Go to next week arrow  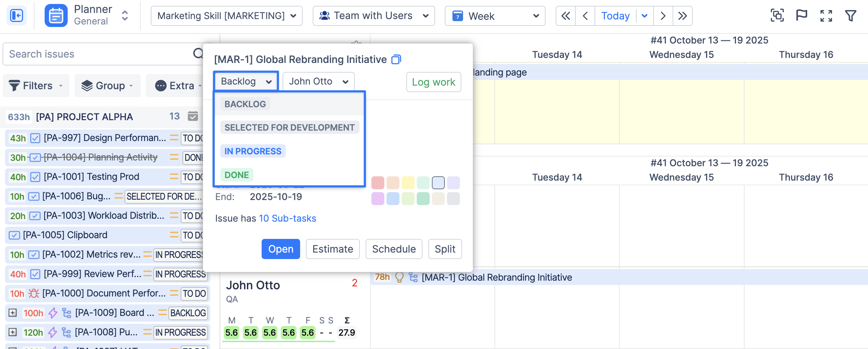pyautogui.click(x=663, y=16)
